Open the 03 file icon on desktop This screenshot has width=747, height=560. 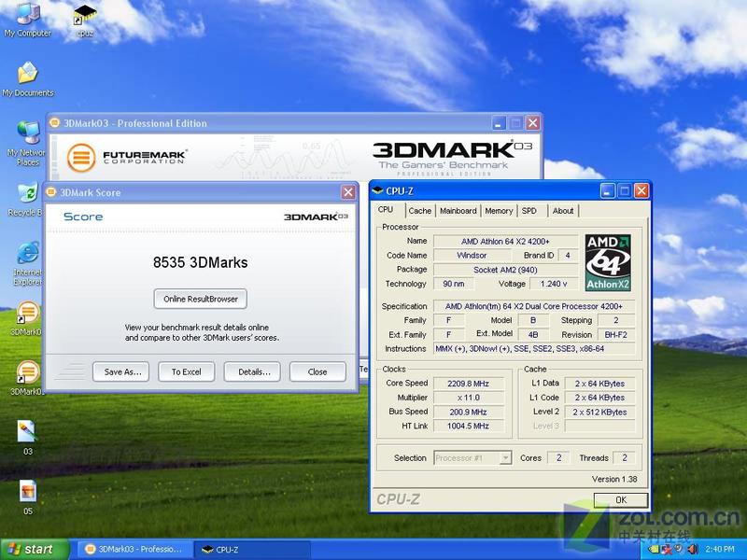point(27,438)
